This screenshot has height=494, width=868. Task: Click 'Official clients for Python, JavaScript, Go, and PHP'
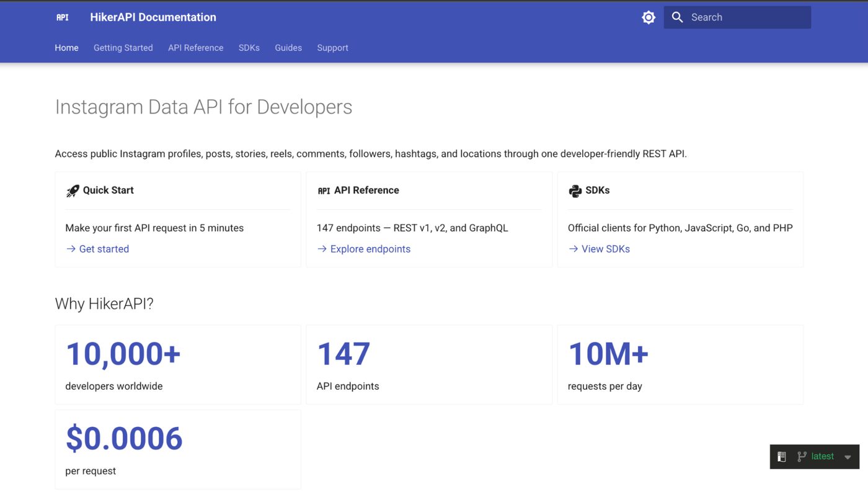[680, 228]
